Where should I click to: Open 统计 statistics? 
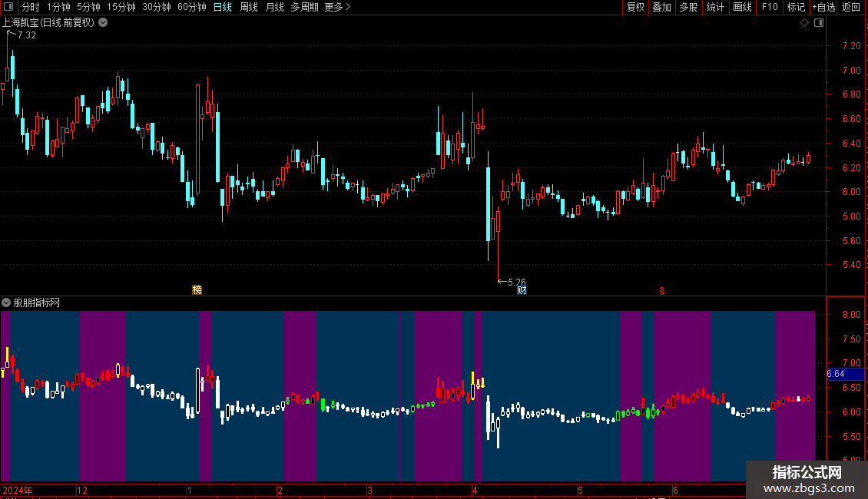715,7
